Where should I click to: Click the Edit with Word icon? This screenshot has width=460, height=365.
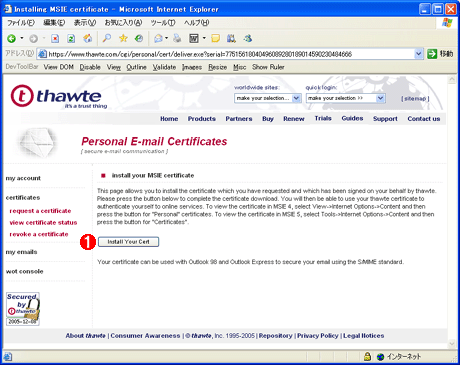[x=194, y=39]
